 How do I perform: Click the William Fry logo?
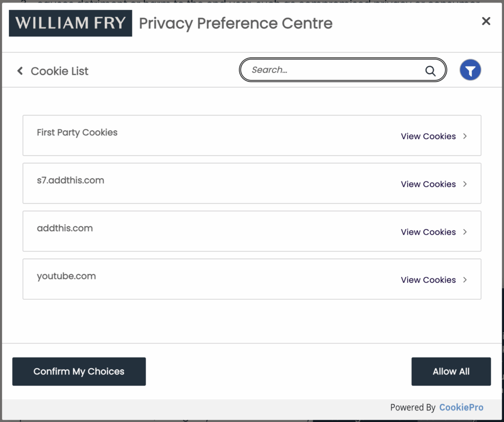(70, 23)
